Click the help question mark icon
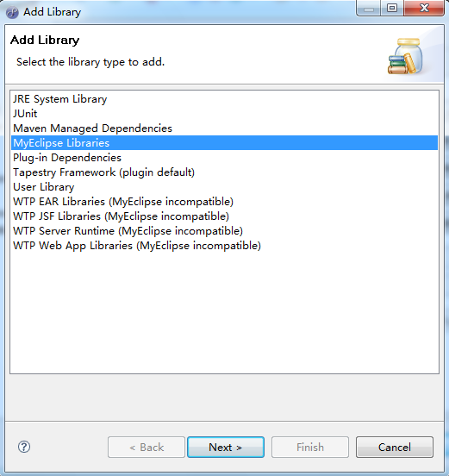449x476 pixels. (x=24, y=447)
